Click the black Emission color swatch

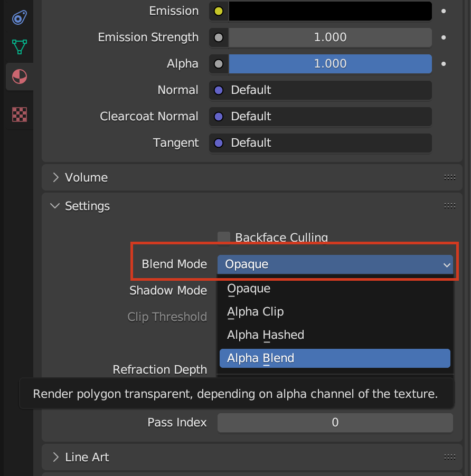[x=330, y=11]
